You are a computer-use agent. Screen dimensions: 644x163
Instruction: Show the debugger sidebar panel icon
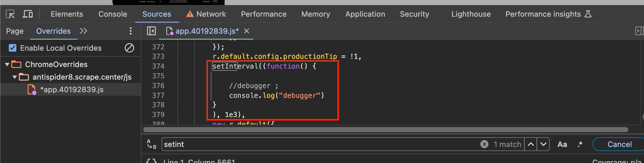click(x=639, y=31)
